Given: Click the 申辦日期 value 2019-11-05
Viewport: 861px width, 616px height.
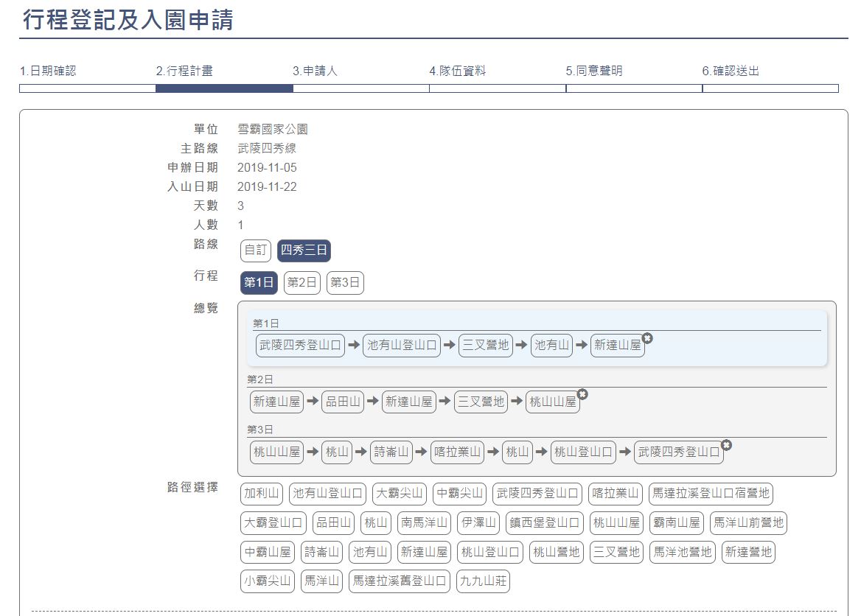Looking at the screenshot, I should tap(267, 167).
